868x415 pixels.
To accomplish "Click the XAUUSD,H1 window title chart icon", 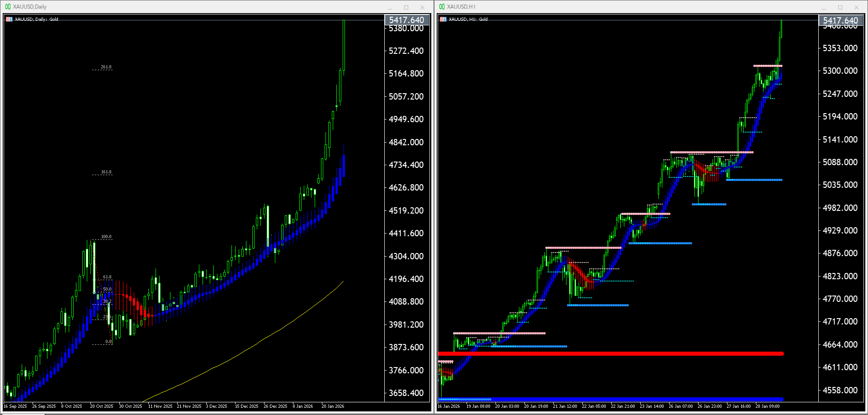I will click(x=442, y=7).
